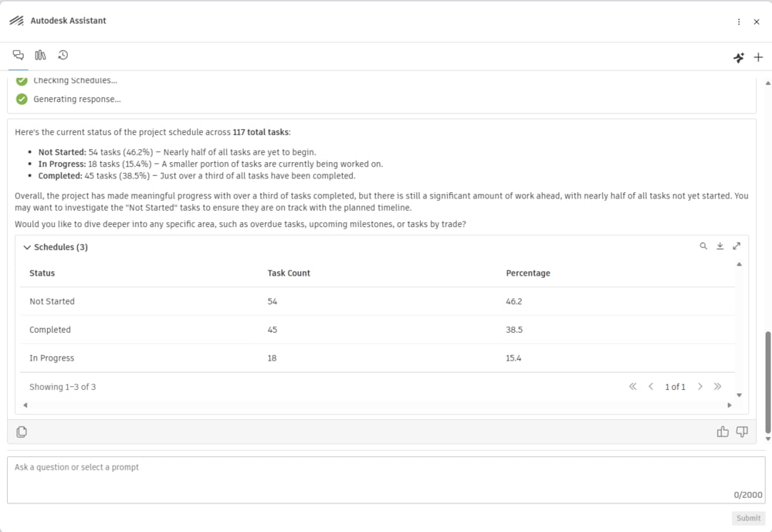Open the chat conversation tab icon

[x=19, y=55]
